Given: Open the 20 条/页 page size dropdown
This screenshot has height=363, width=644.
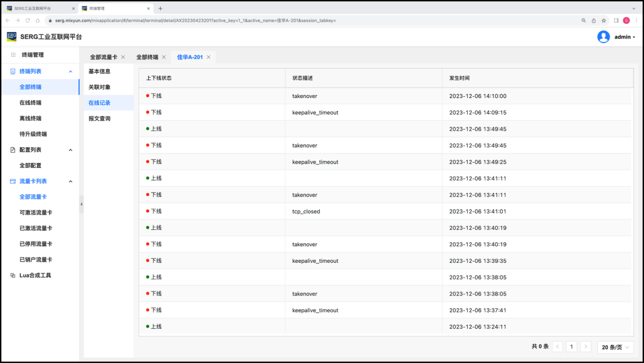Looking at the screenshot, I should click(x=615, y=347).
